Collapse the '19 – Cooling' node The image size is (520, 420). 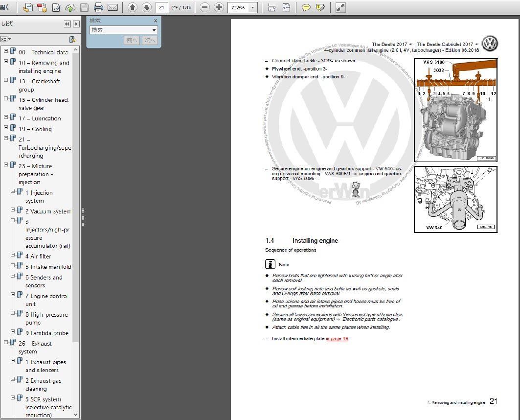[6, 127]
